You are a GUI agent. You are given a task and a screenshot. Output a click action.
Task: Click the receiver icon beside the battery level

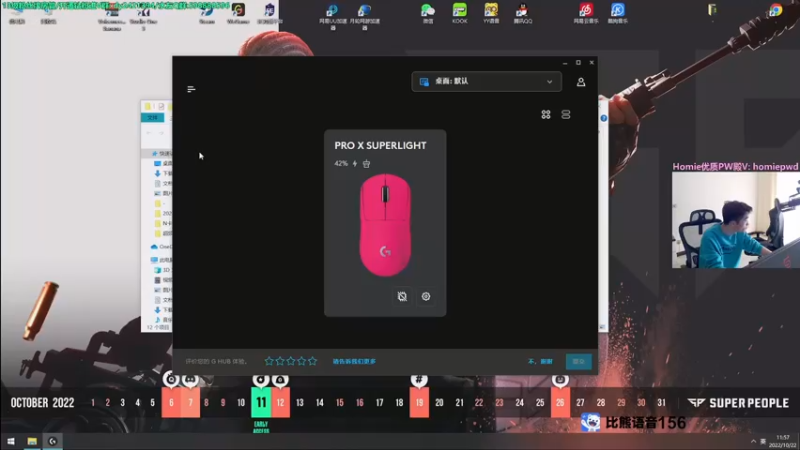pyautogui.click(x=366, y=164)
